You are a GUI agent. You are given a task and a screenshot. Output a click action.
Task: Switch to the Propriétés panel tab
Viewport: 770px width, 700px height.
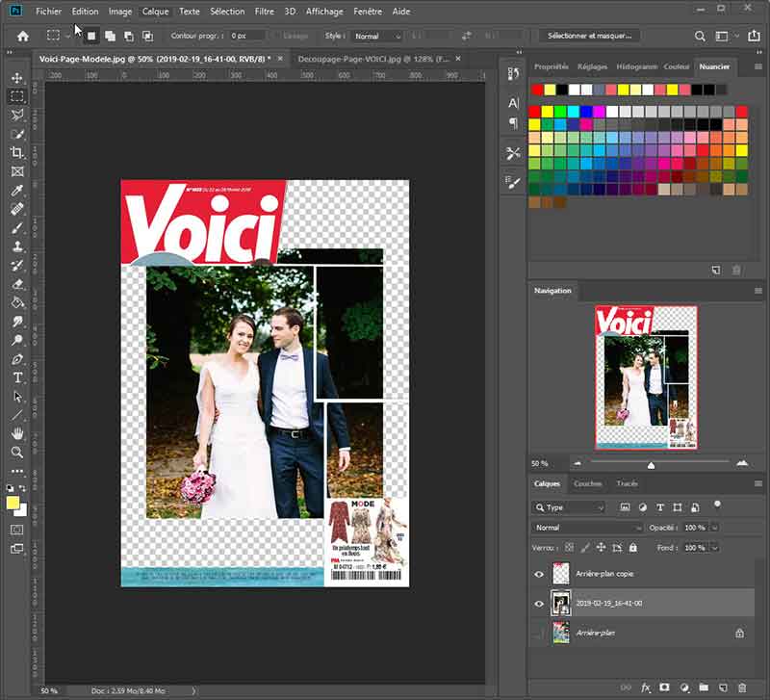point(551,66)
